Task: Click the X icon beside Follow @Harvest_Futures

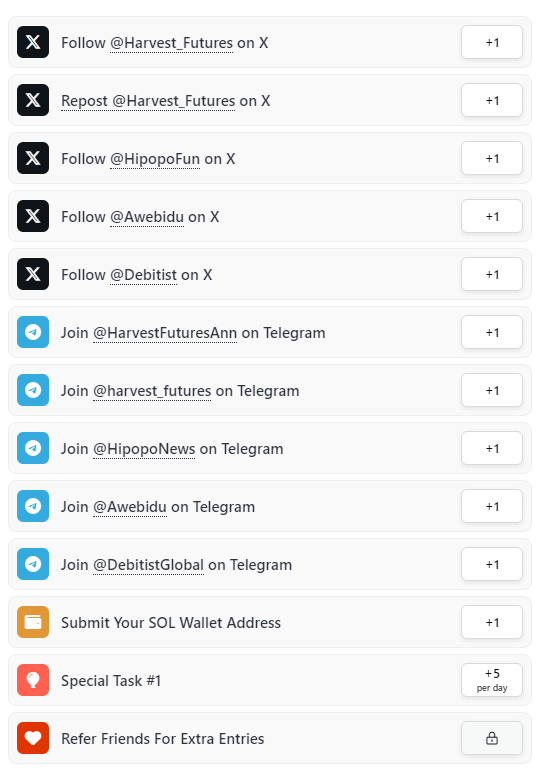Action: click(33, 42)
